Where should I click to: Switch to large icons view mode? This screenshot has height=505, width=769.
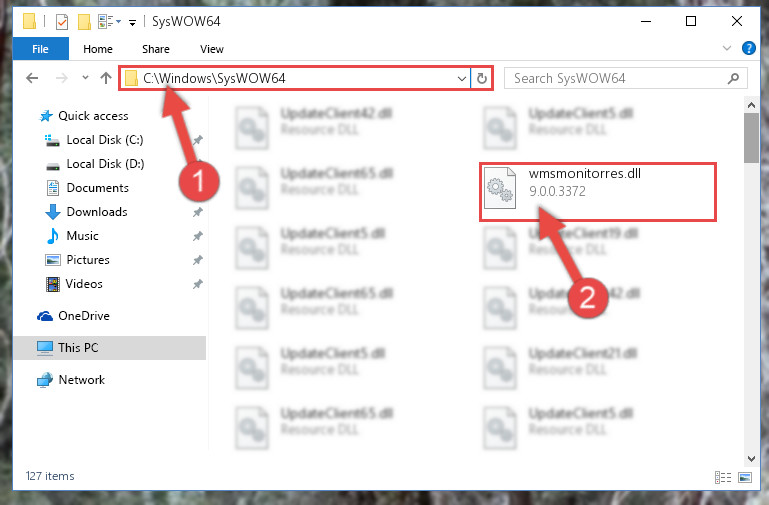click(x=745, y=477)
